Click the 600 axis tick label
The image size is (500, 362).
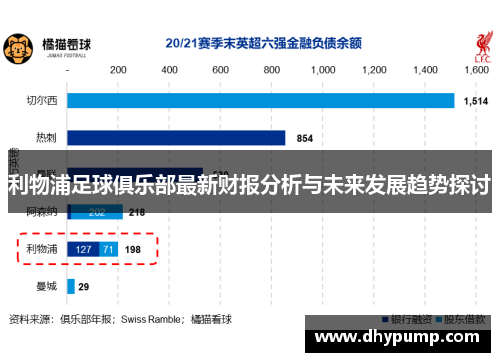tap(220, 70)
